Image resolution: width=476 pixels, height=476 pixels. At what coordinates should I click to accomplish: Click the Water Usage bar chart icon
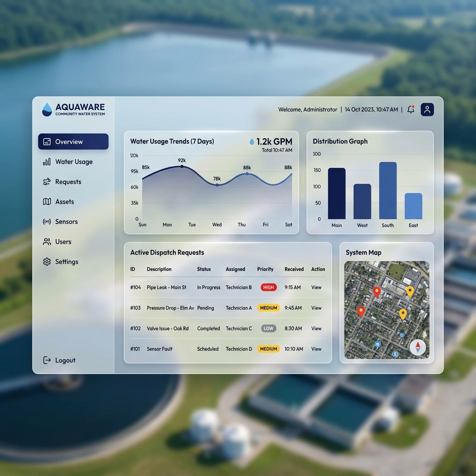tap(47, 162)
